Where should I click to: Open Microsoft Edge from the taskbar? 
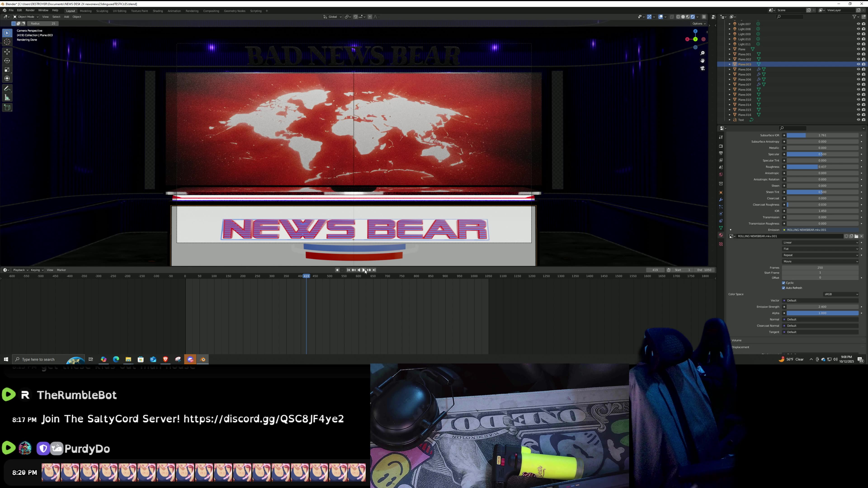point(116,359)
